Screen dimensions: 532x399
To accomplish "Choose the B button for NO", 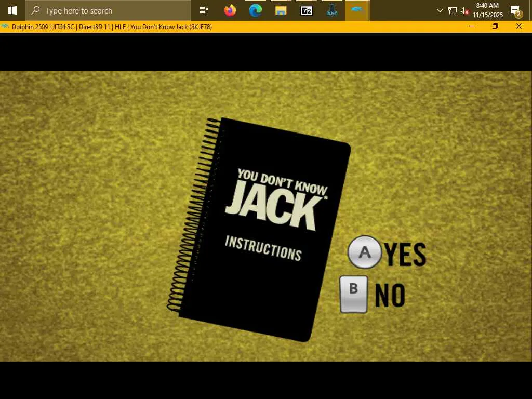I will point(354,294).
